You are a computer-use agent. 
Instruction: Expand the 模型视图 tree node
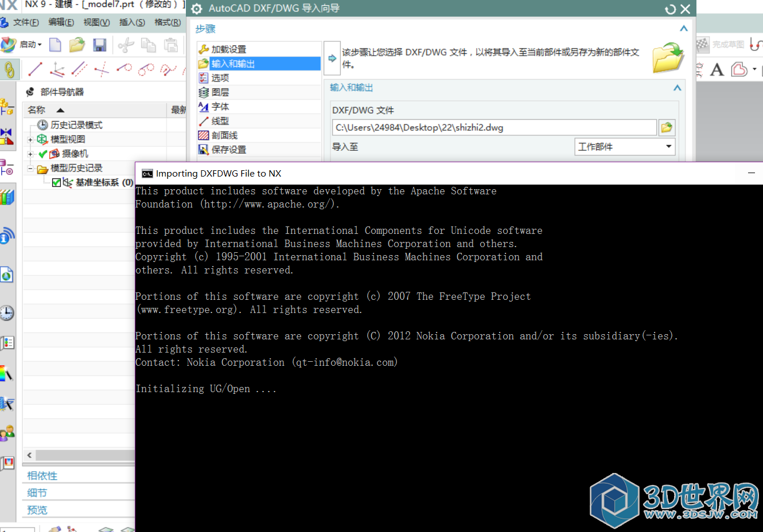pos(30,139)
